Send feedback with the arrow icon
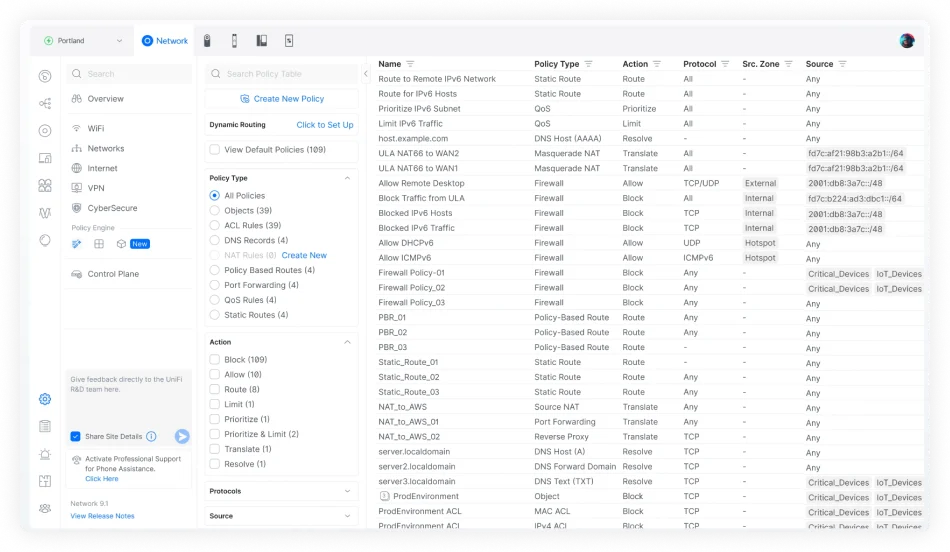 (x=182, y=437)
